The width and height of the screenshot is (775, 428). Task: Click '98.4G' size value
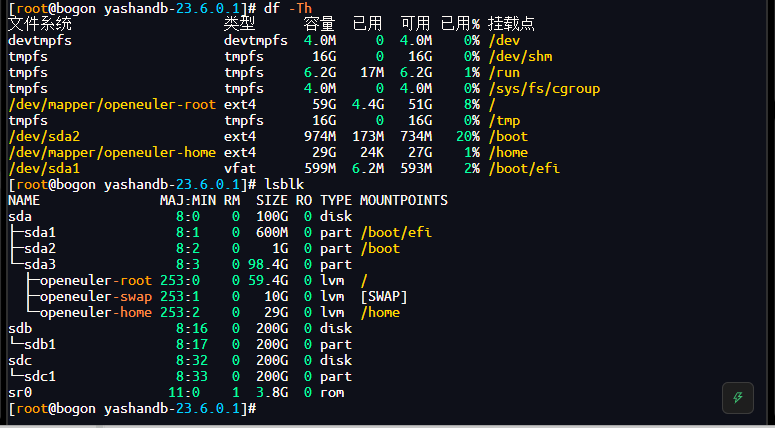(268, 264)
